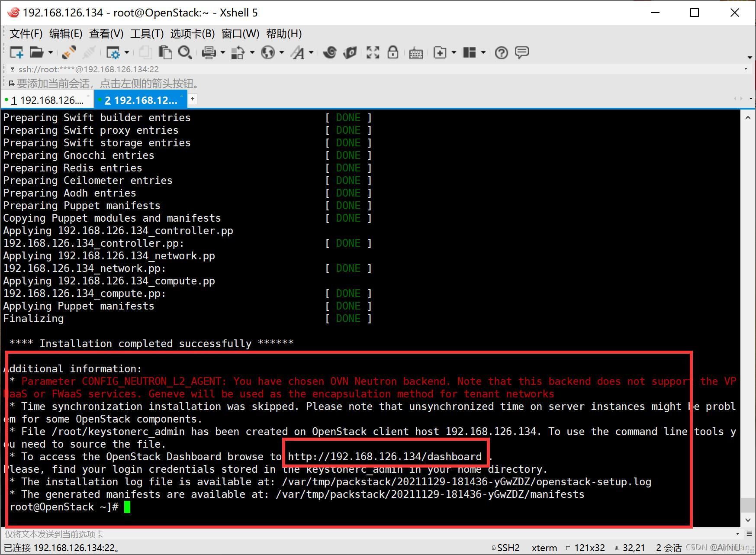Expand the new tab page dropdown arrow
This screenshot has height=555, width=756.
[454, 52]
